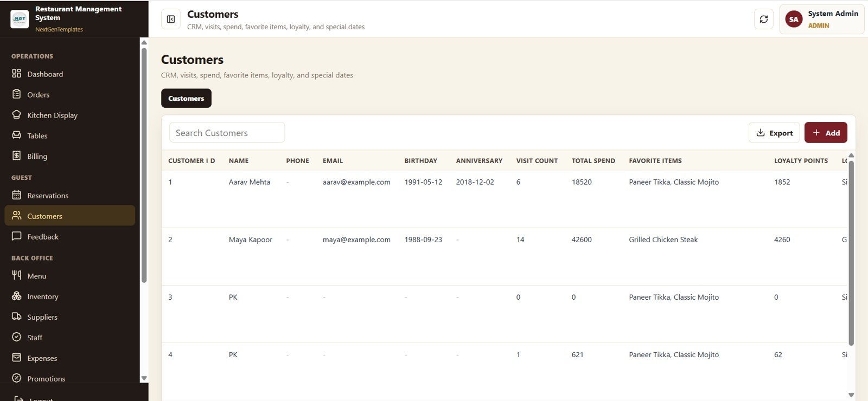
Task: Click the Loyalty Points column header
Action: tap(801, 161)
